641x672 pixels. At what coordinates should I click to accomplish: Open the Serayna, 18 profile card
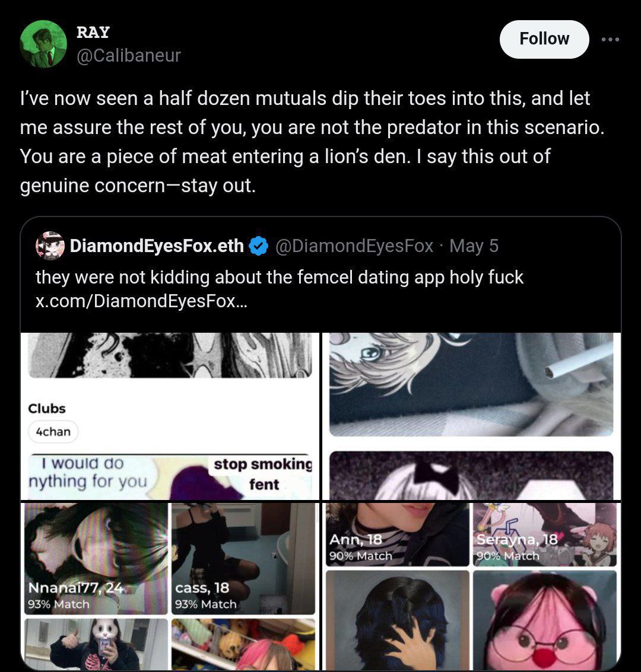[545, 534]
